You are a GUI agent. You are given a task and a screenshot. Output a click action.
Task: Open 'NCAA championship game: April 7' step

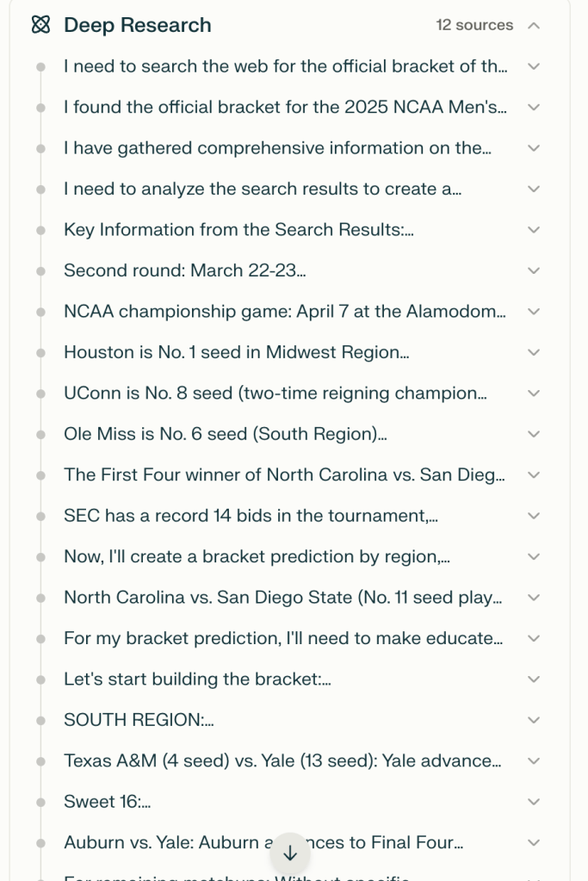click(284, 312)
